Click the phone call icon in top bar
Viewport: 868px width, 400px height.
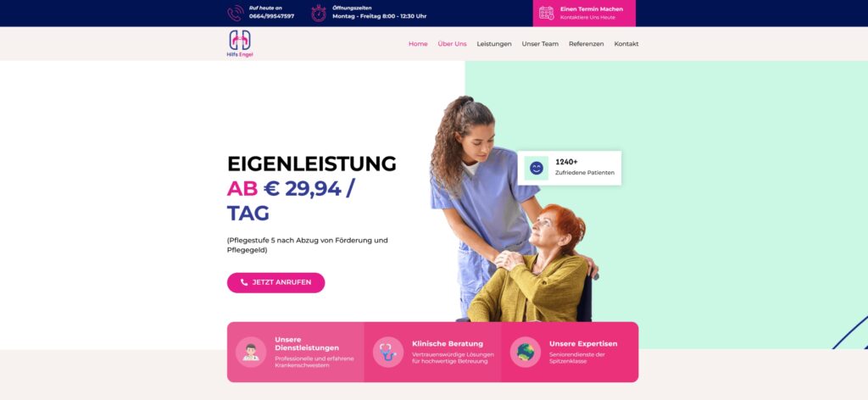pyautogui.click(x=236, y=13)
